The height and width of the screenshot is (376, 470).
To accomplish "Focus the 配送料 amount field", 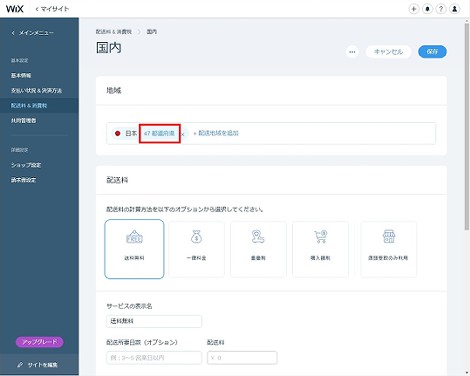I will (x=242, y=358).
